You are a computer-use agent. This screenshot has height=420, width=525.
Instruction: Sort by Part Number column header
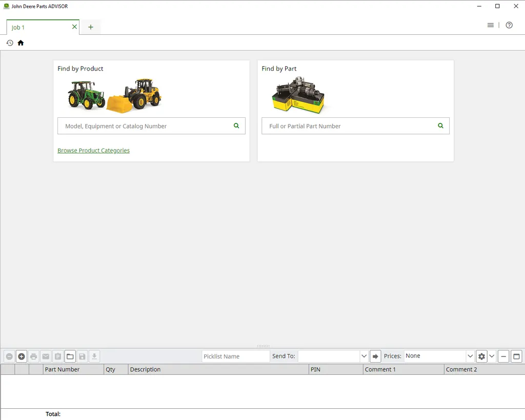73,369
